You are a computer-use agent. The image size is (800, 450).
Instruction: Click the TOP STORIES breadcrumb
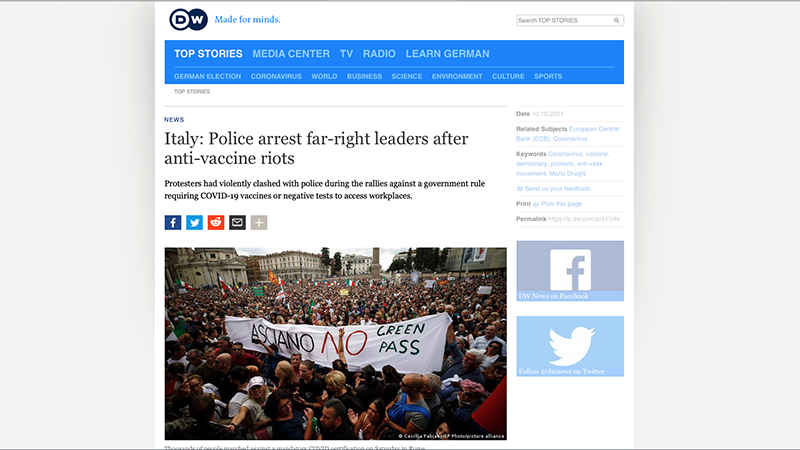point(192,92)
